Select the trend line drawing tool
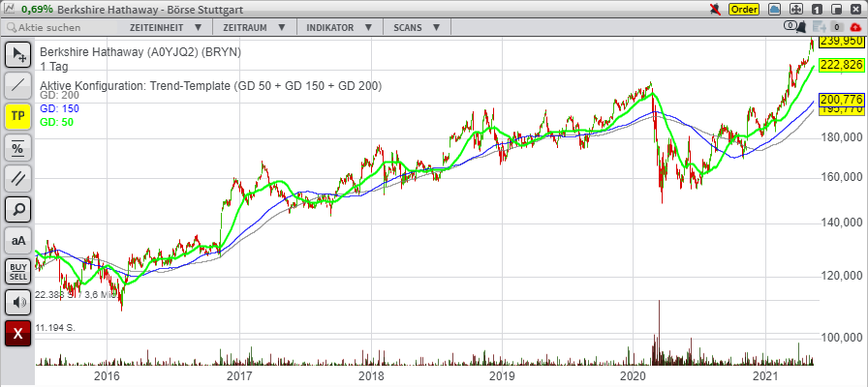This screenshot has width=868, height=387. [x=17, y=85]
